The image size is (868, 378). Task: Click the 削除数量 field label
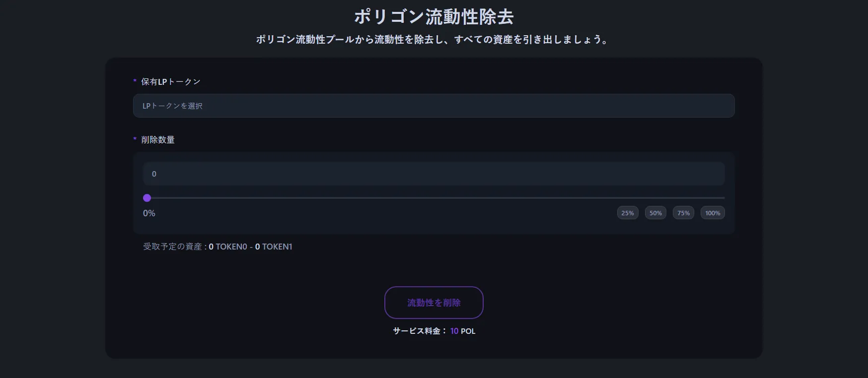pyautogui.click(x=158, y=140)
